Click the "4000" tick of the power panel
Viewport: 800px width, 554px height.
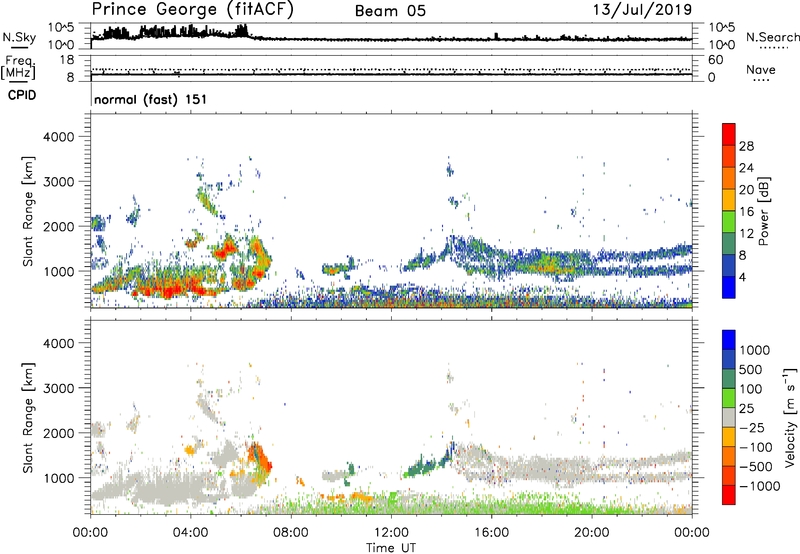[x=59, y=137]
